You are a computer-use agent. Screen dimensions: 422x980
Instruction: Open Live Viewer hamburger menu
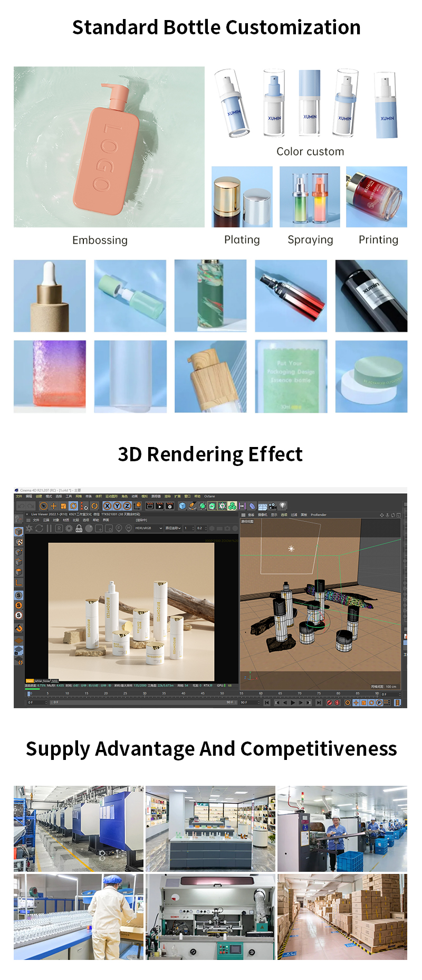coord(28,520)
